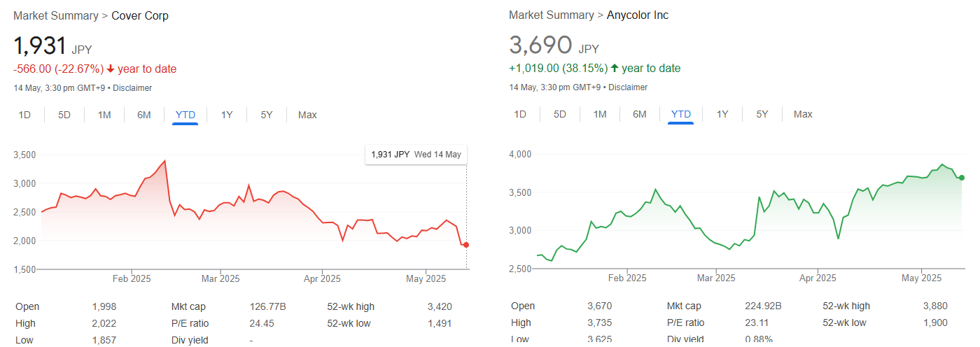
Task: Open the Disclaimer link under Cover Corp price
Action: click(132, 88)
